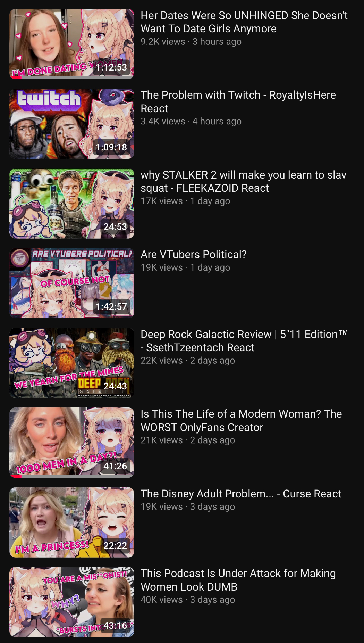Click the 'You Are a Mis**onist' thumbnail

pyautogui.click(x=72, y=602)
